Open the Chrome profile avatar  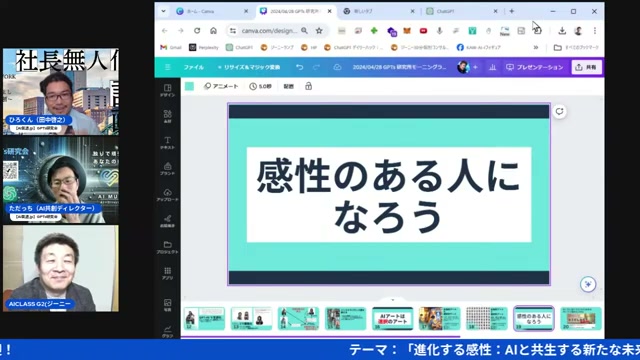pos(578,31)
